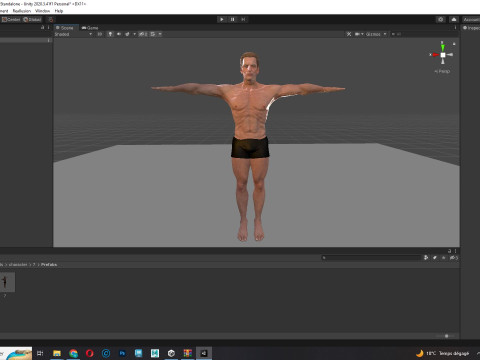This screenshot has width=480, height=360.
Task: Open the component editor tools icon
Action: click(349, 34)
